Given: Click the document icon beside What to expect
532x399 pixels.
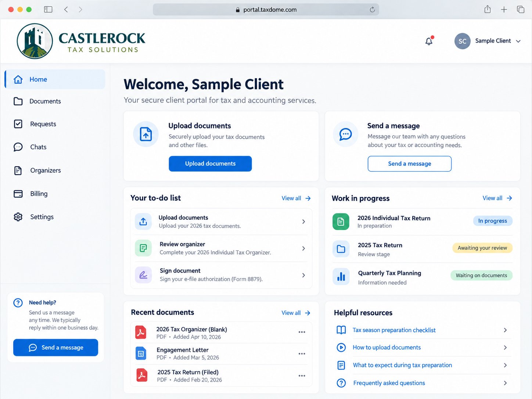Looking at the screenshot, I should click(x=341, y=365).
